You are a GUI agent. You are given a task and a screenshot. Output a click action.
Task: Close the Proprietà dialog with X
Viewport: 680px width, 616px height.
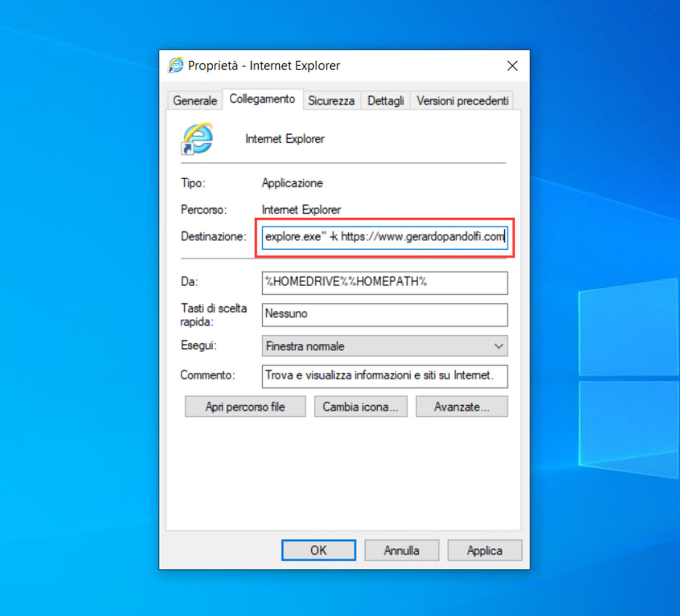click(x=512, y=66)
